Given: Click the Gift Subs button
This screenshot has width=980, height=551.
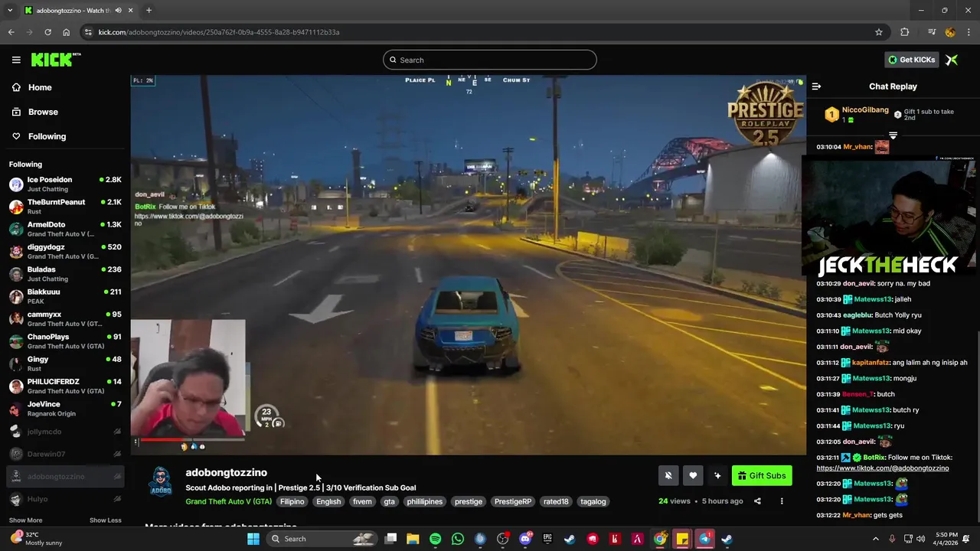Looking at the screenshot, I should tap(762, 475).
